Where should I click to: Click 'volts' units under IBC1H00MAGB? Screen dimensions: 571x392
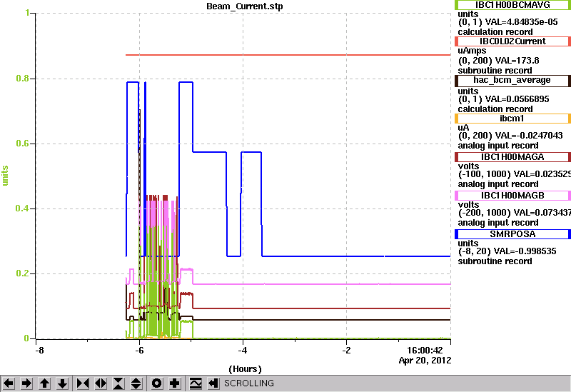tap(468, 205)
